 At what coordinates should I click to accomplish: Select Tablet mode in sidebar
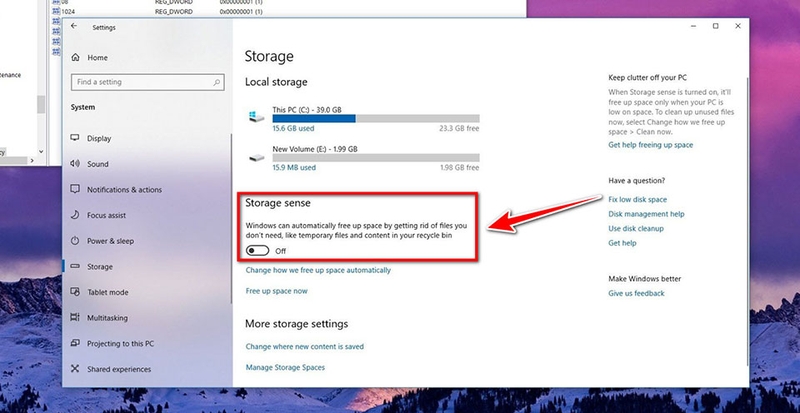pos(108,293)
